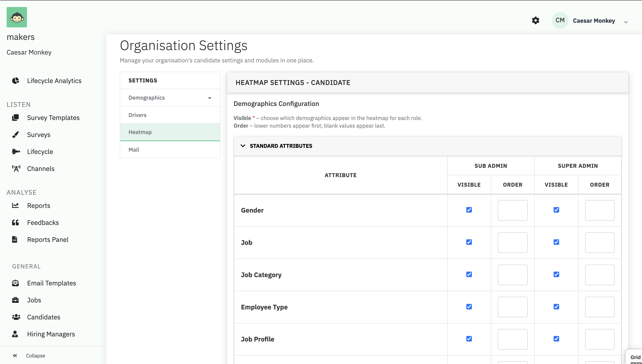Collapse the Standard Attributes section chevron

[x=243, y=146]
